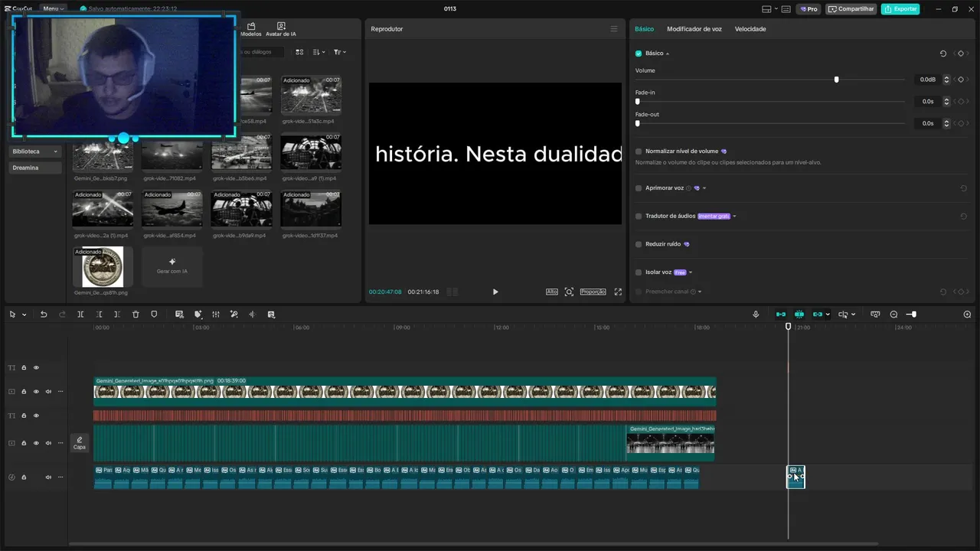Click the Pro upgrade button
The image size is (980, 551).
pyautogui.click(x=808, y=9)
